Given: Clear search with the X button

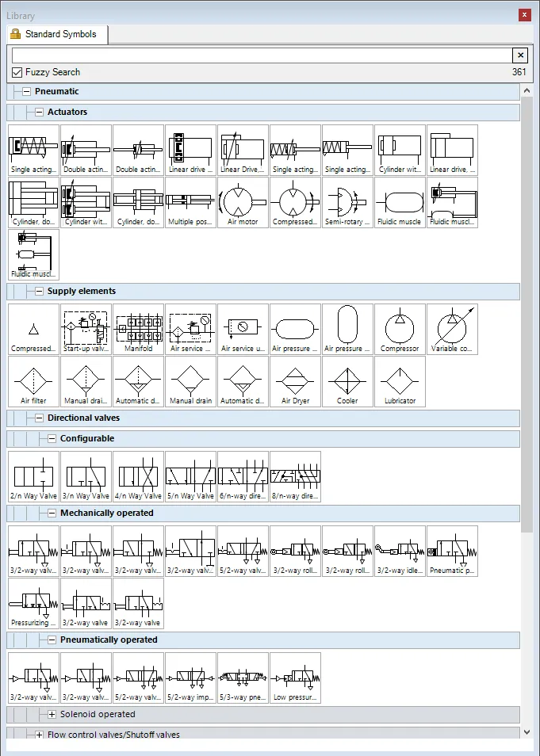Looking at the screenshot, I should point(520,55).
